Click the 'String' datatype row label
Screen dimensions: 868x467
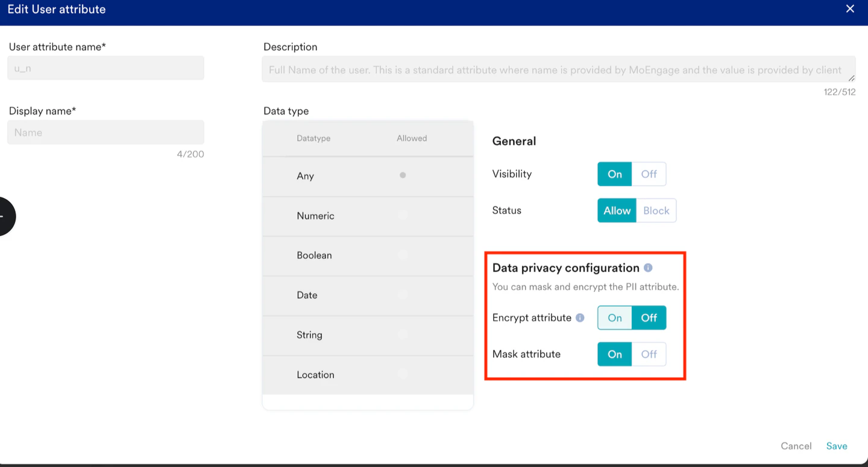pyautogui.click(x=309, y=335)
